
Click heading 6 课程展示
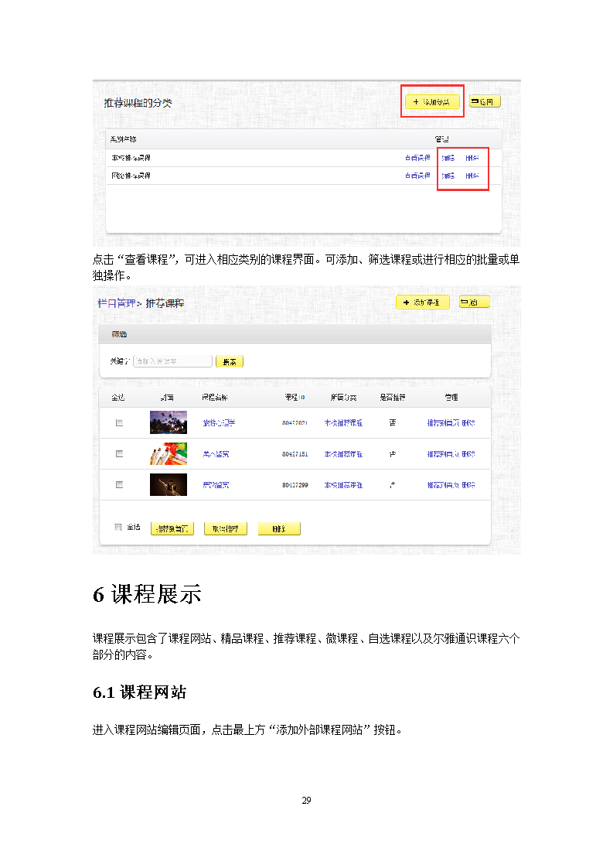pyautogui.click(x=147, y=594)
